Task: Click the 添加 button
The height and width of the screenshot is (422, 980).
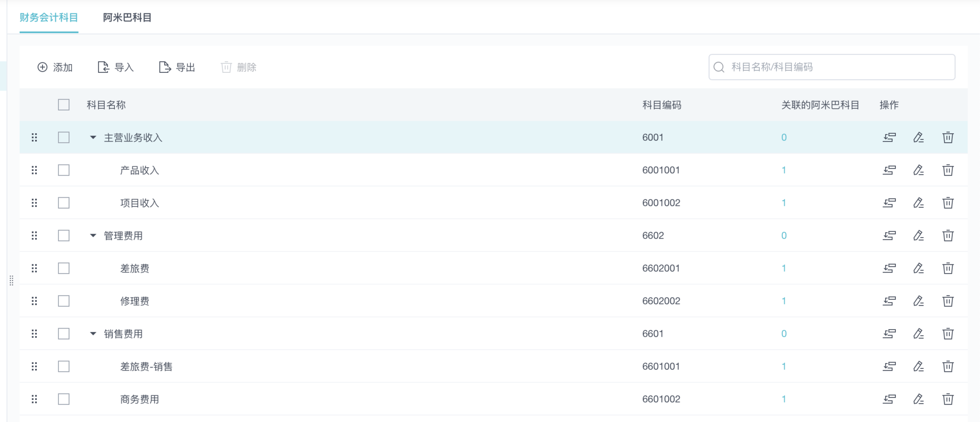Action: point(55,68)
